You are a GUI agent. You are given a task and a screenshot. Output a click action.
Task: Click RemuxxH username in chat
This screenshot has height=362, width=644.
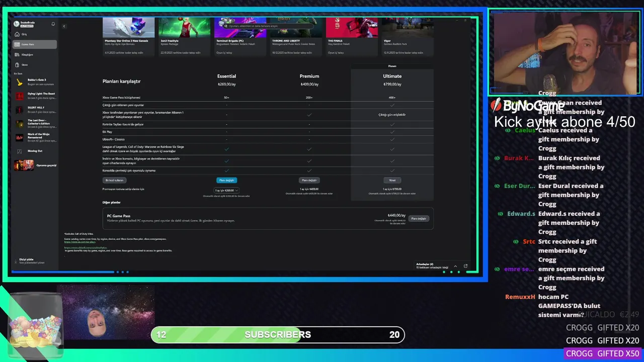(x=520, y=297)
